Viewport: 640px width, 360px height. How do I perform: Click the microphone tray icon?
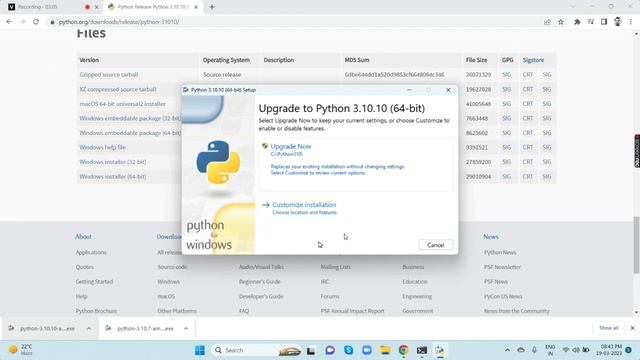coord(534,350)
